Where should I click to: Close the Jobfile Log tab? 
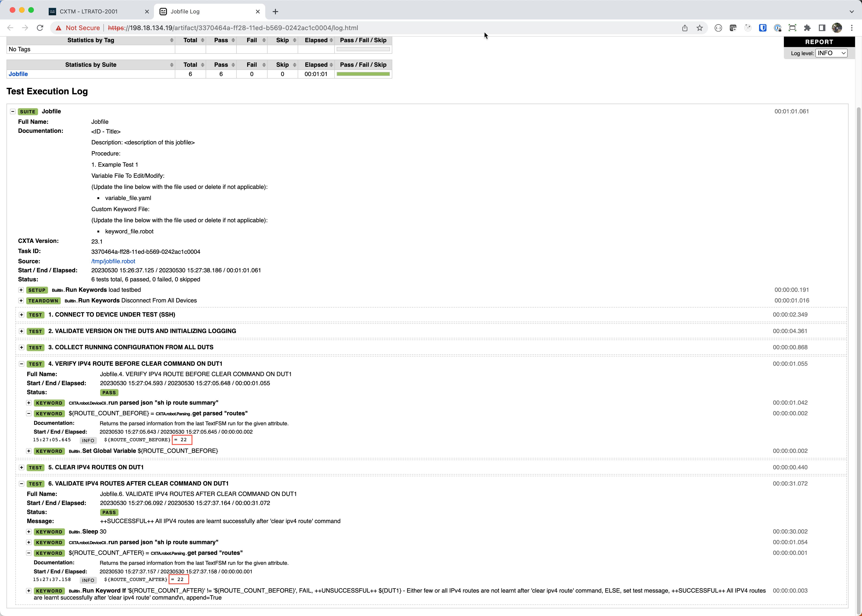[258, 11]
